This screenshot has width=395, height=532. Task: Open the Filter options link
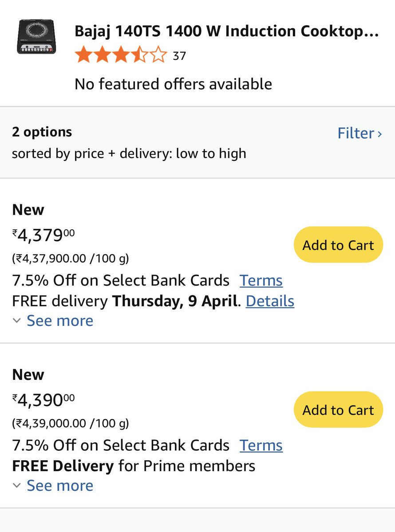coord(356,133)
